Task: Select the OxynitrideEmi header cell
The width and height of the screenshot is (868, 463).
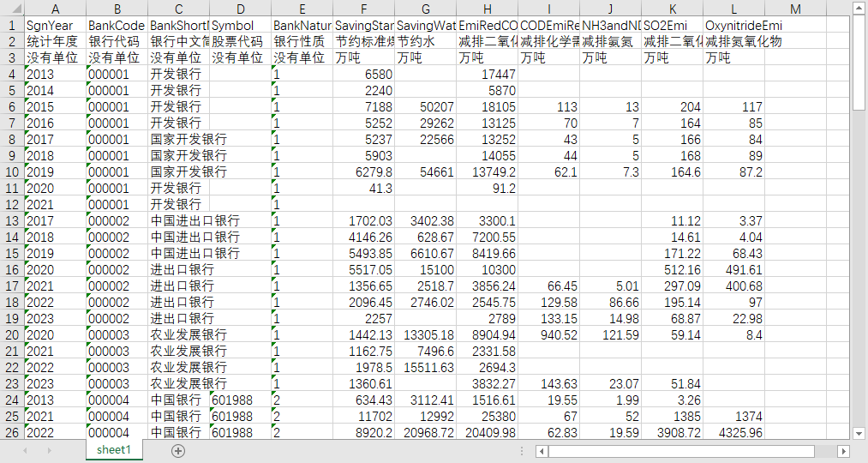Action: (x=734, y=25)
